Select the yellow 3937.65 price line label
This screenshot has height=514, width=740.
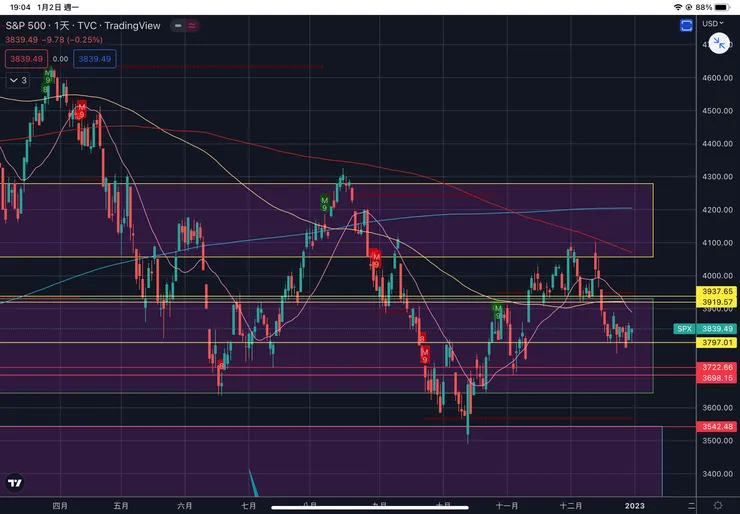tap(716, 291)
